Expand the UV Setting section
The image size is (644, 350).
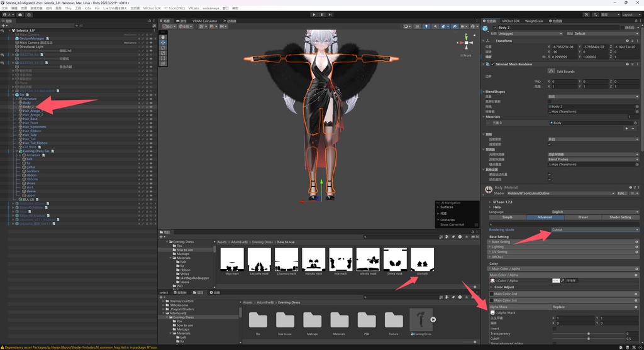click(563, 252)
